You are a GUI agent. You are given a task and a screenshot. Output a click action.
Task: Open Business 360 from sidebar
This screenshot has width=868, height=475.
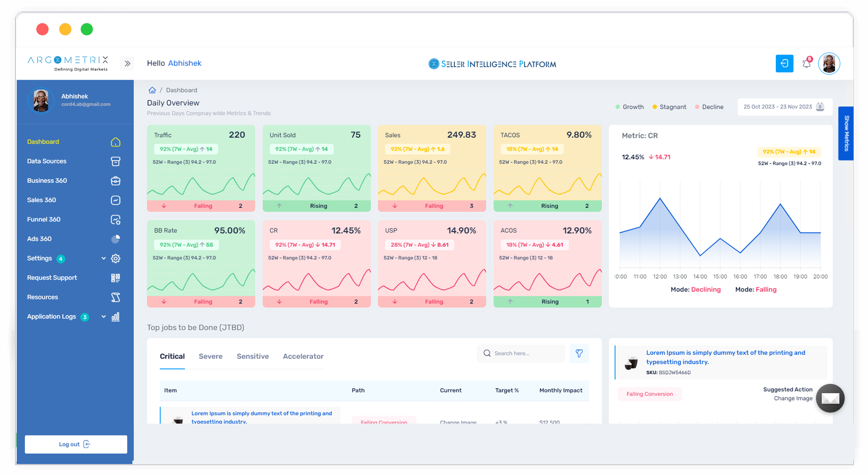pyautogui.click(x=47, y=181)
